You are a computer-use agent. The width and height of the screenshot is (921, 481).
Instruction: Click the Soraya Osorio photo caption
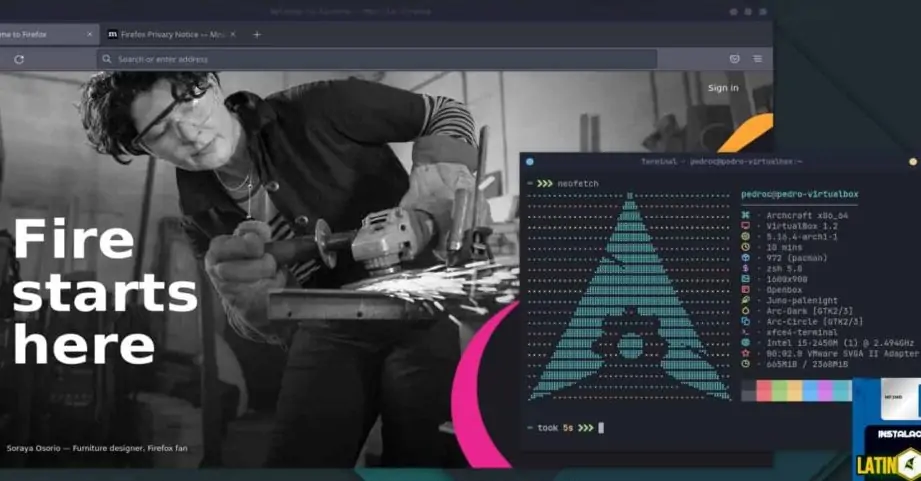click(x=97, y=448)
